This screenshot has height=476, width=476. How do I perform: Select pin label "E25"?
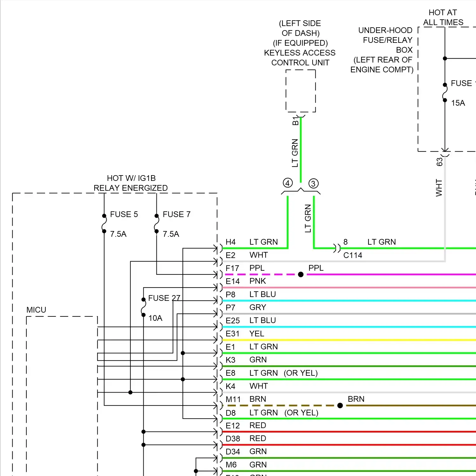tap(232, 321)
